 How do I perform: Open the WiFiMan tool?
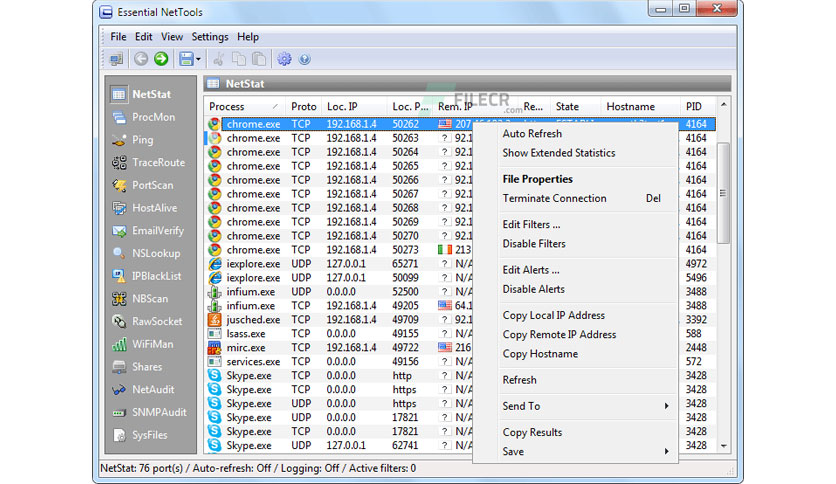pyautogui.click(x=142, y=344)
